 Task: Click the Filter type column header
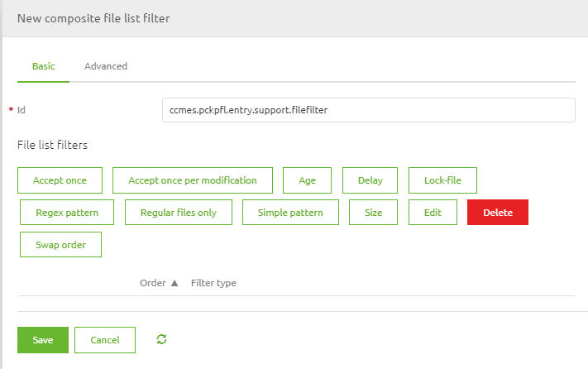point(213,283)
